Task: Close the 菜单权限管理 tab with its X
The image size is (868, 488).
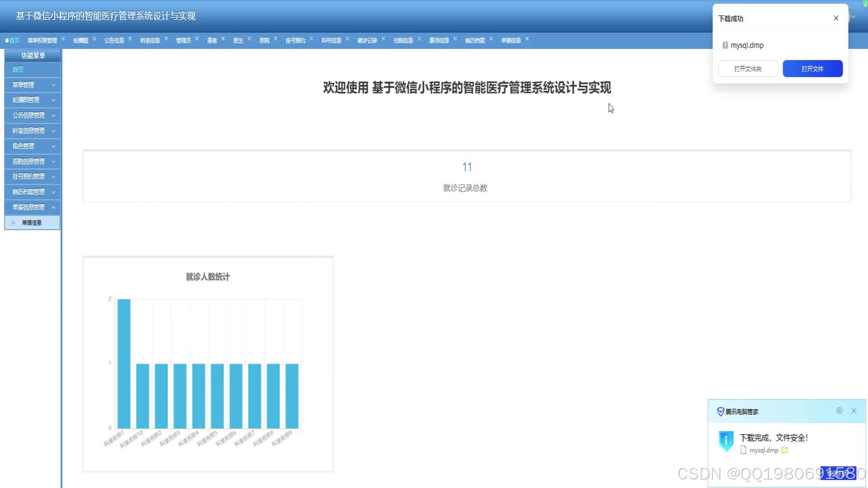Action: tap(63, 39)
